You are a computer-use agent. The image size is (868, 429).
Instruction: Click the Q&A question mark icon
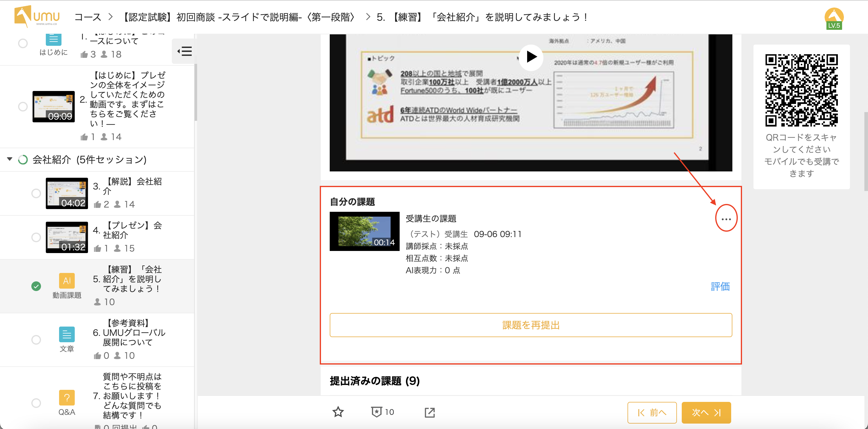point(67,398)
